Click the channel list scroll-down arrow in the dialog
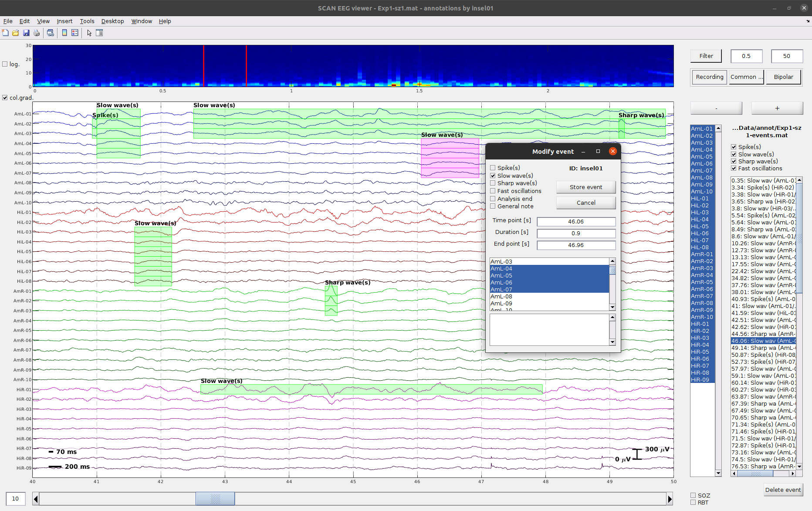This screenshot has height=511, width=812. point(612,307)
